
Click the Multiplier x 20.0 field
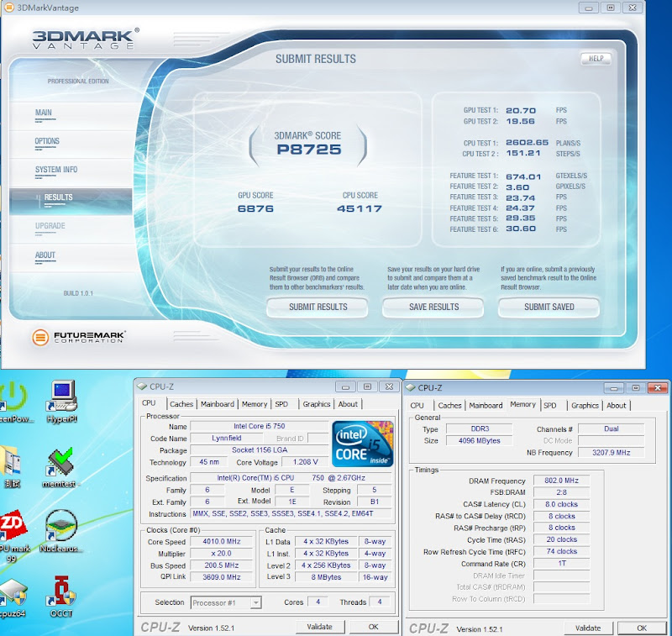222,554
